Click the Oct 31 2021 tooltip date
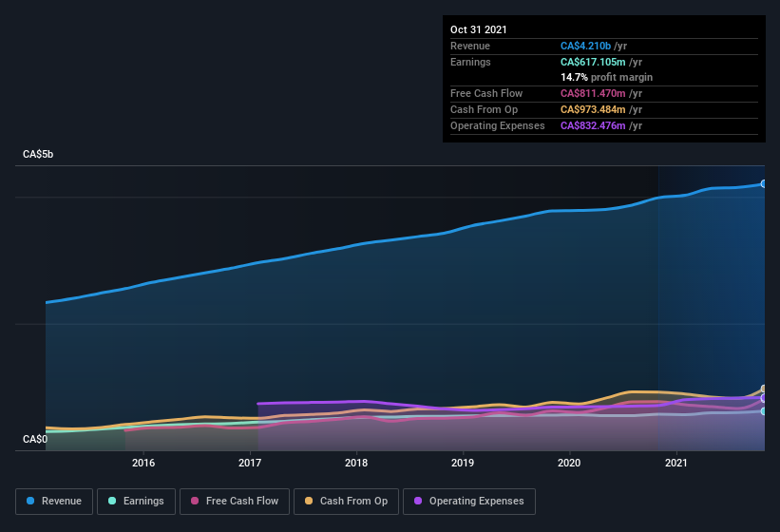Viewport: 780px width, 532px height. click(x=479, y=29)
